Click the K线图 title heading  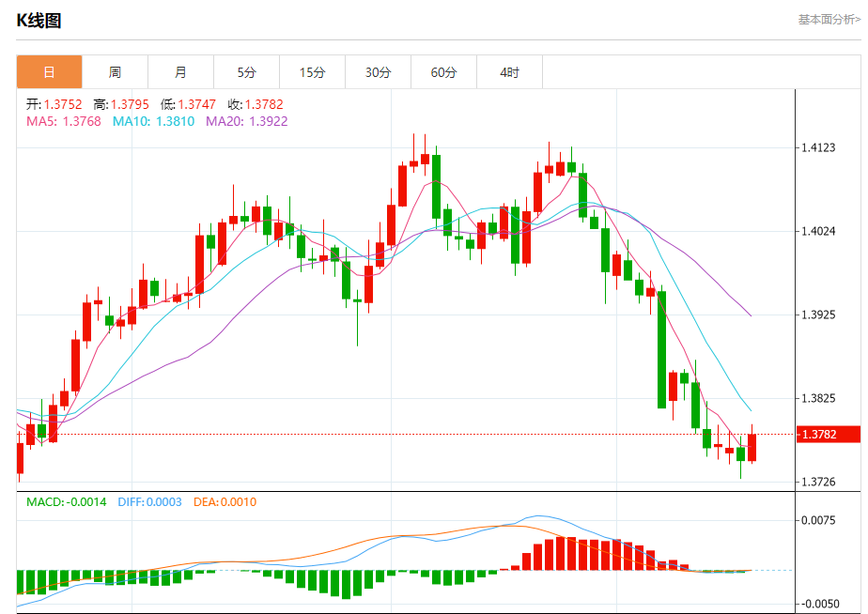point(39,21)
